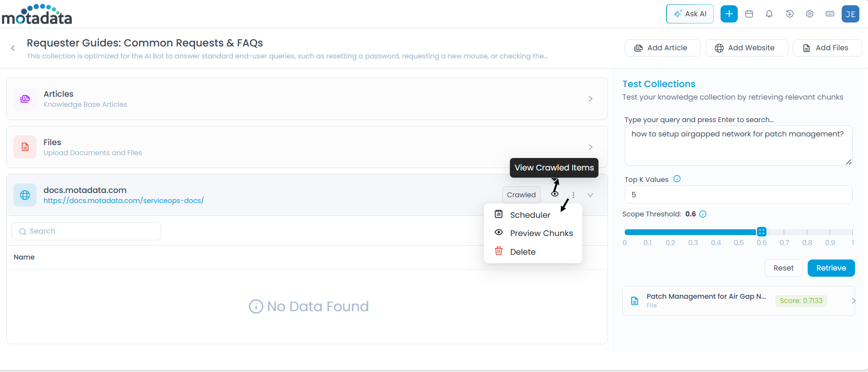Click the keyboard shortcuts icon
Screen dimensions: 868x372
[830, 14]
